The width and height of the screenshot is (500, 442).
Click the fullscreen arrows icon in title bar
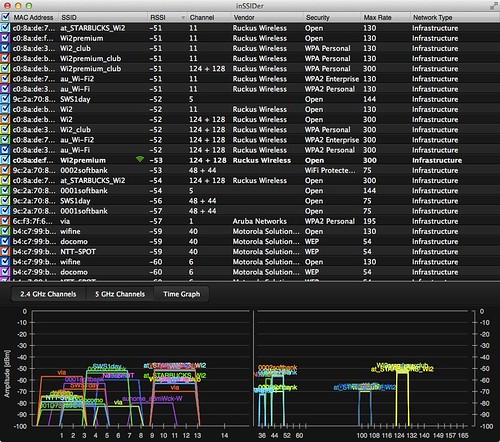pos(493,6)
